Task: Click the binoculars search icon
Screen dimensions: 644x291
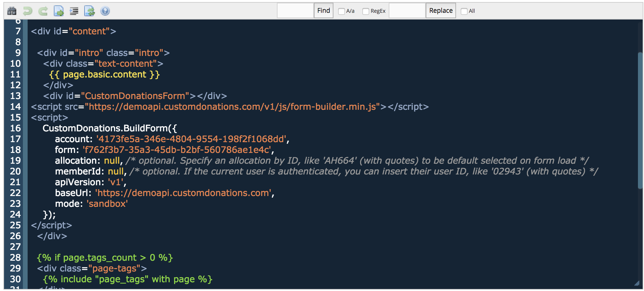Action: click(x=12, y=11)
